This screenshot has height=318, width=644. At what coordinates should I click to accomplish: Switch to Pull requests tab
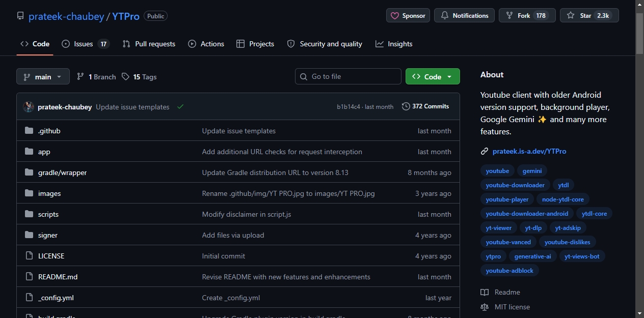(x=149, y=44)
